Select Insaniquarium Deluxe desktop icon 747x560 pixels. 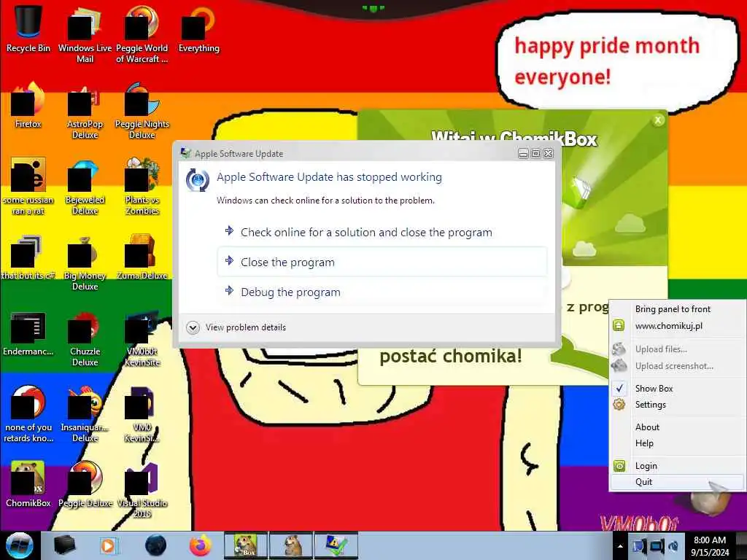coord(85,414)
